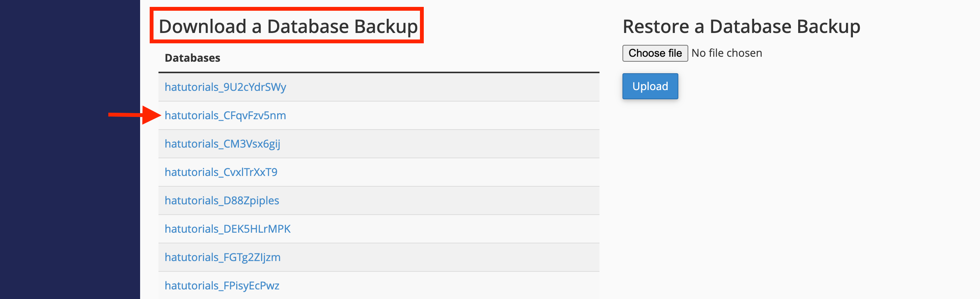Download the hatutorials_DEK5HLrMPK backup
Viewport: 980px width, 299px height.
pos(228,229)
